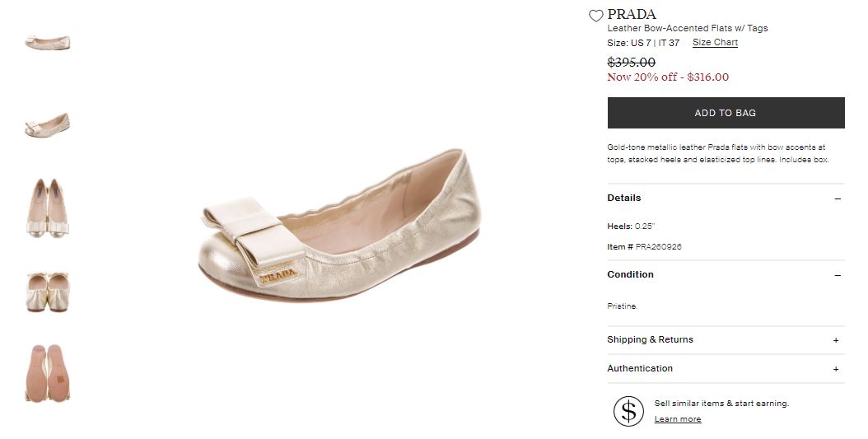Pick the fourth thumbnail showing heels

coord(48,291)
